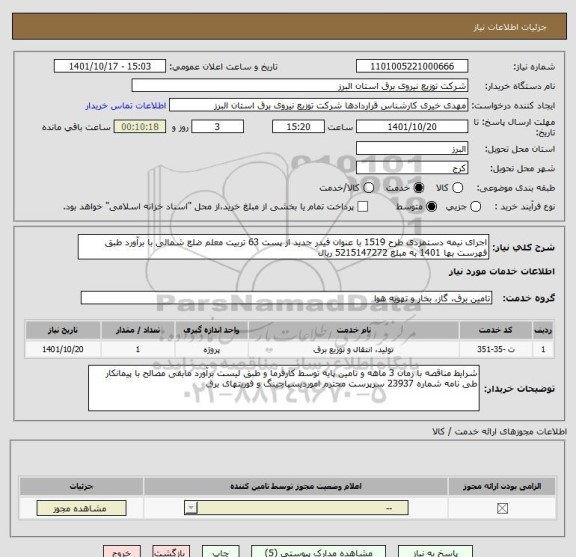Image resolution: width=576 pixels, height=557 pixels.
Task: Click service code cell ت -35-351
Action: click(x=496, y=349)
